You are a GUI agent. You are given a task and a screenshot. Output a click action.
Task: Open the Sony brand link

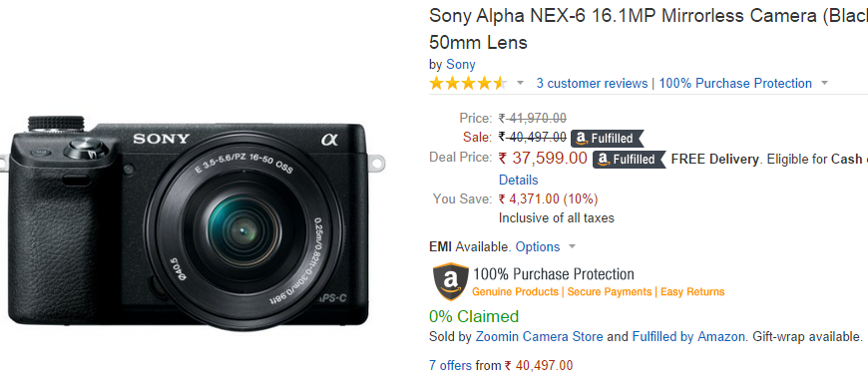click(x=461, y=64)
